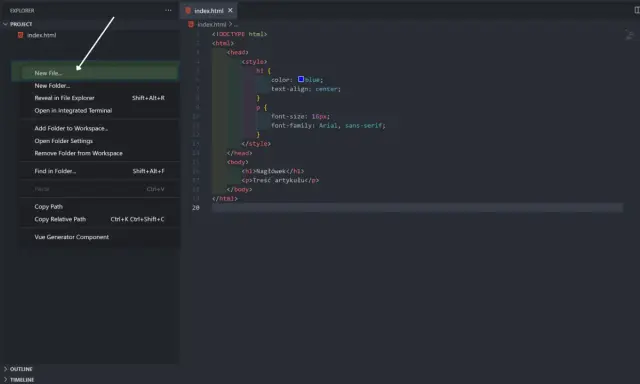Choose New Folder... from context menu

tap(99, 86)
